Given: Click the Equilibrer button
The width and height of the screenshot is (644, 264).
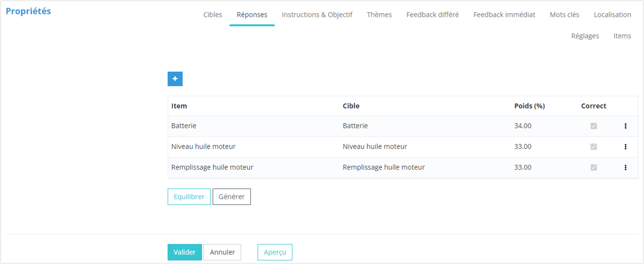Looking at the screenshot, I should tap(189, 197).
